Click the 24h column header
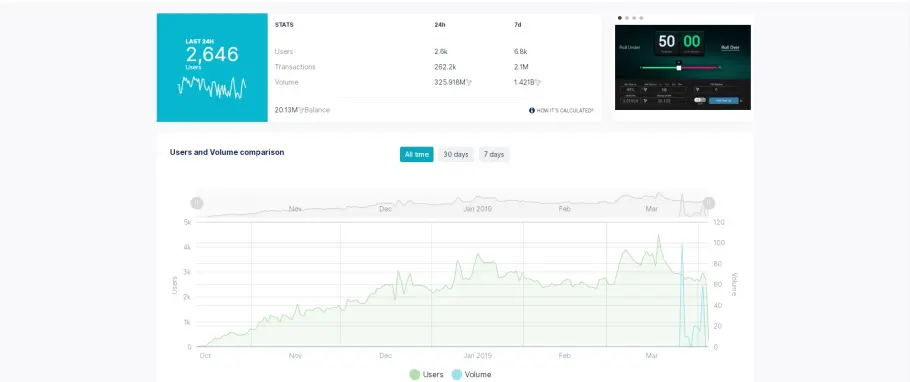 tap(440, 25)
